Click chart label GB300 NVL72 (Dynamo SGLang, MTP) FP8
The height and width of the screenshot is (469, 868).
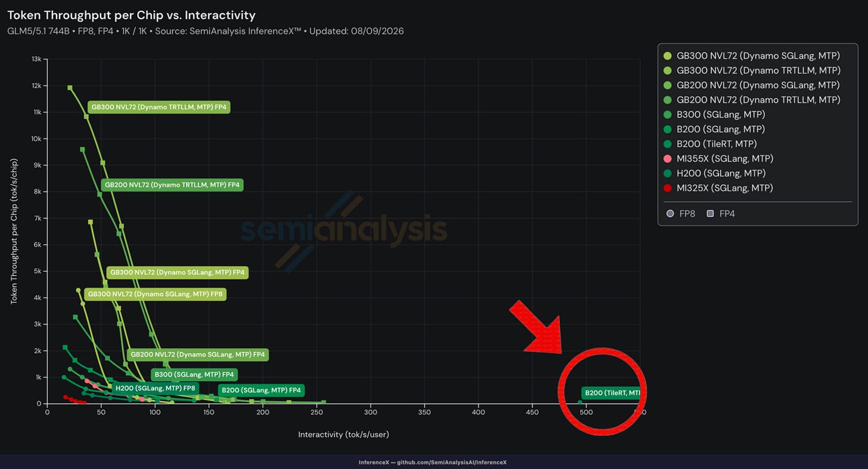point(155,294)
